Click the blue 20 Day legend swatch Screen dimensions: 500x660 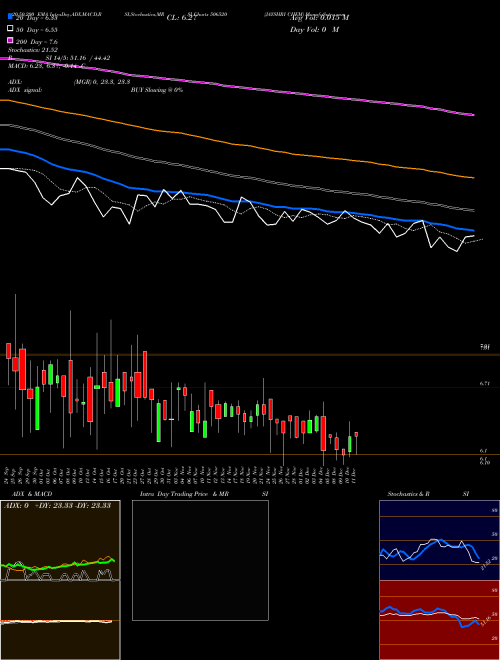coord(10,17)
